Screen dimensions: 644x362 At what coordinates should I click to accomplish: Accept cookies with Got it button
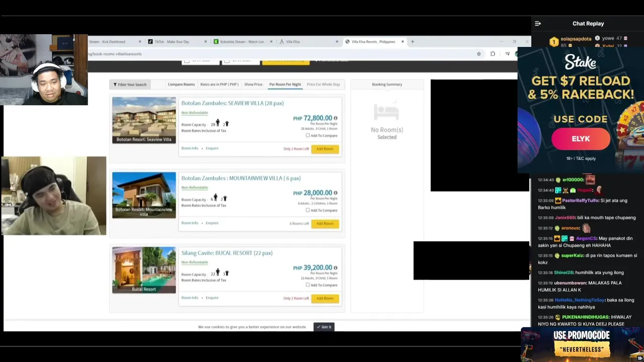click(324, 327)
